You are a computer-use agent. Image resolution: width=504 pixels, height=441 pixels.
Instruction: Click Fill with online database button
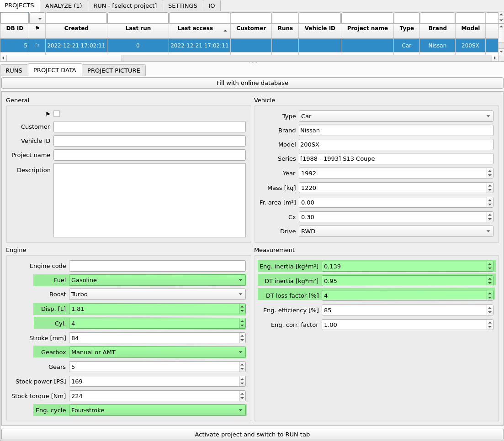[x=252, y=83]
